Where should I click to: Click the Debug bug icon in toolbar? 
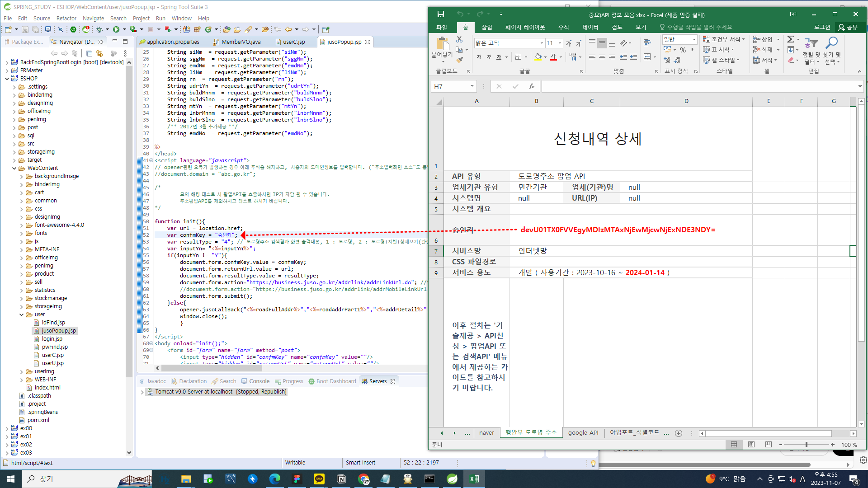99,29
